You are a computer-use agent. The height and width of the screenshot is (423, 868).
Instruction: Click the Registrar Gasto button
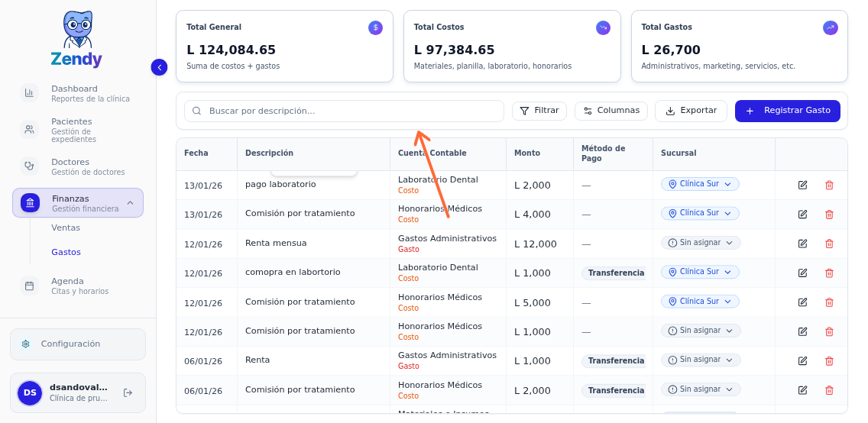click(787, 111)
